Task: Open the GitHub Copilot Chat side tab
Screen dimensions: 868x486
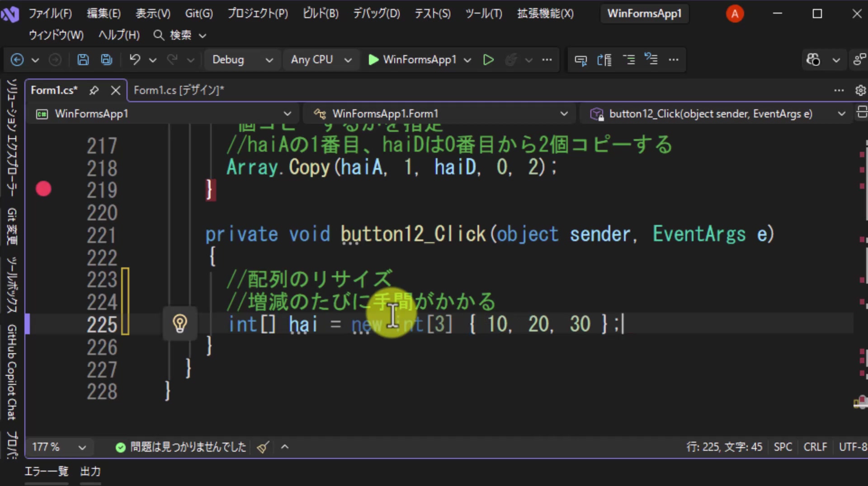Action: [x=12, y=372]
